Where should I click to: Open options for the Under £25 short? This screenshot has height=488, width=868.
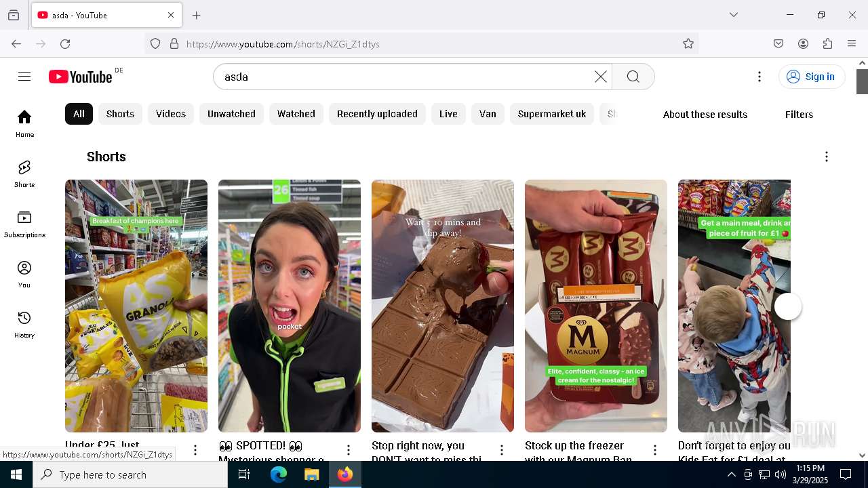point(195,450)
